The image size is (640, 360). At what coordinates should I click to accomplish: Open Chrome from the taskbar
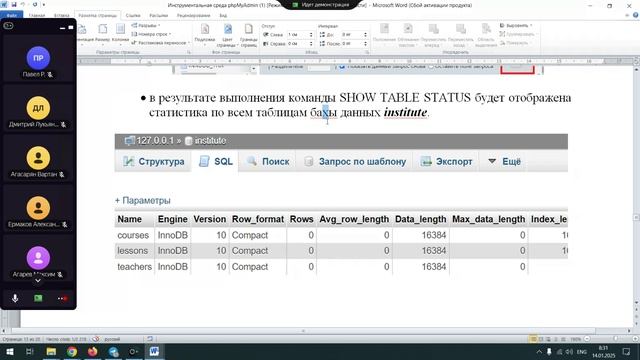[x=72, y=351]
